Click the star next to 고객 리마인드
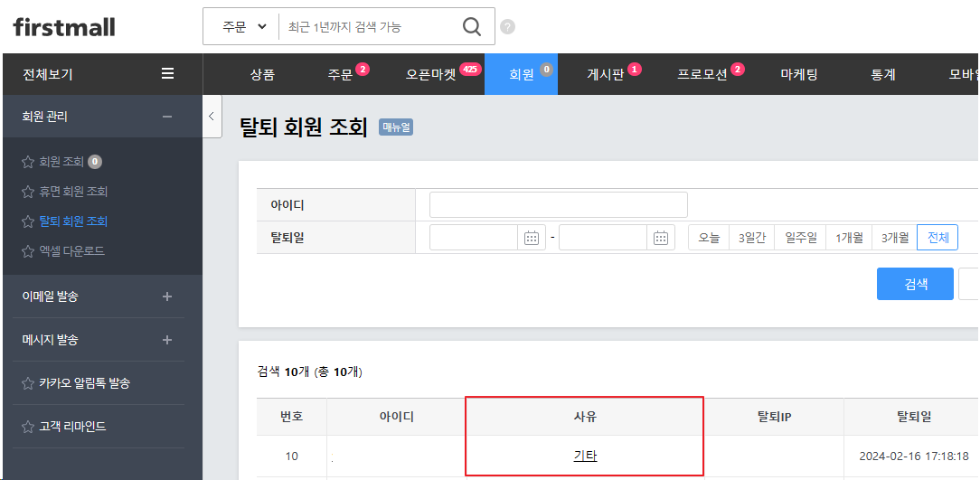The width and height of the screenshot is (980, 480). point(27,426)
